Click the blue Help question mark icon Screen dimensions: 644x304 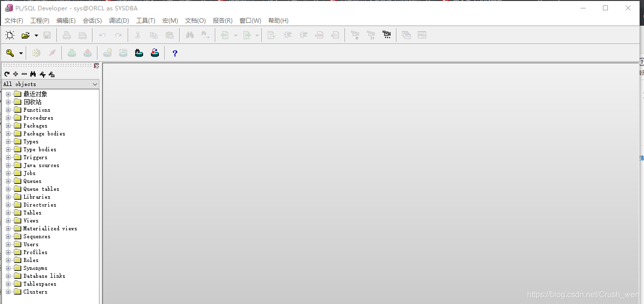click(175, 53)
